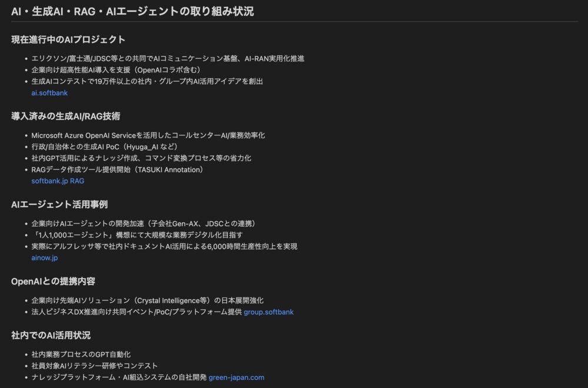
Task: Select the bullet mentioning Crystal Intelligence
Action: click(148, 300)
